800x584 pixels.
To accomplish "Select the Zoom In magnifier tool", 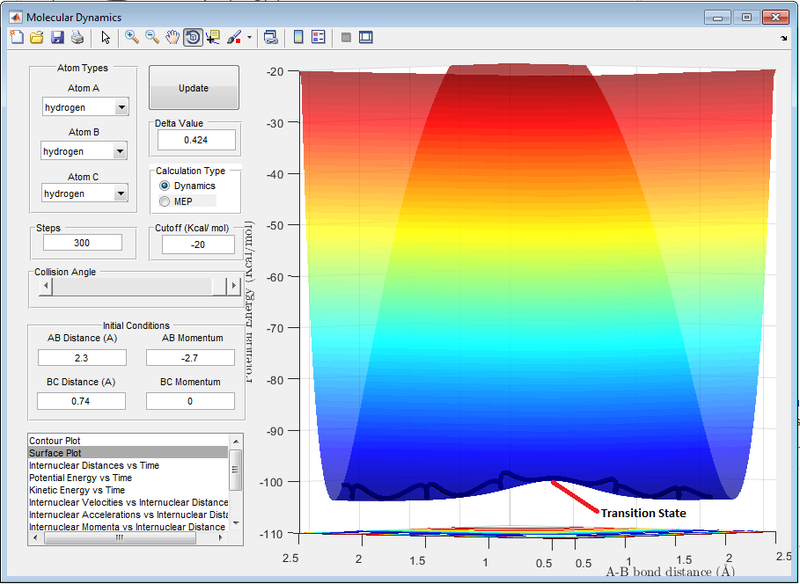I will pyautogui.click(x=132, y=38).
